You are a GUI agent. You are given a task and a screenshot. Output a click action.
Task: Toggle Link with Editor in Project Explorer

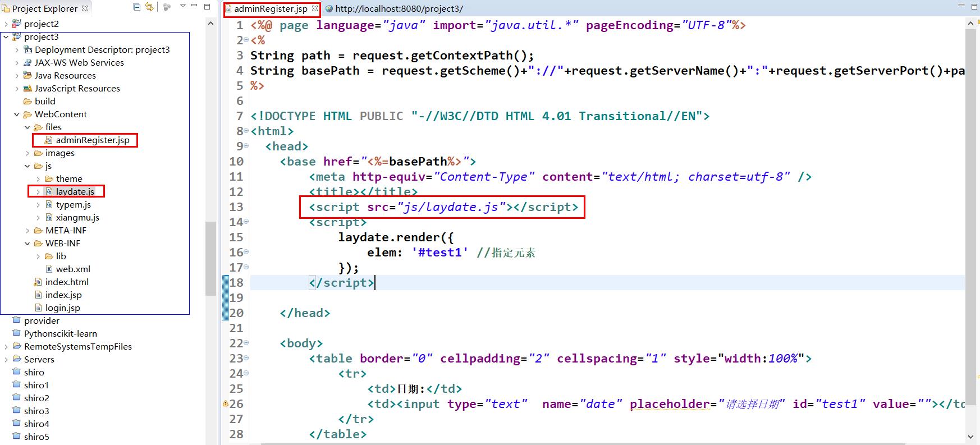(x=149, y=7)
